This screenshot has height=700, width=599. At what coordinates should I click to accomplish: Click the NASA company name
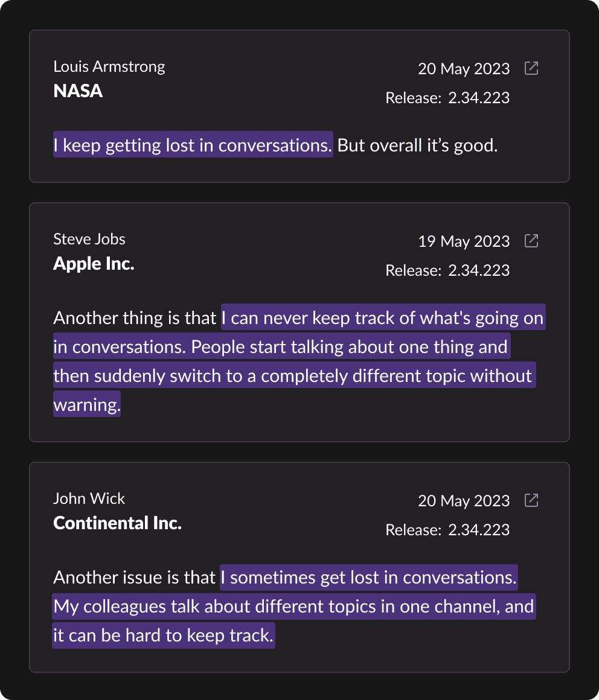point(78,91)
